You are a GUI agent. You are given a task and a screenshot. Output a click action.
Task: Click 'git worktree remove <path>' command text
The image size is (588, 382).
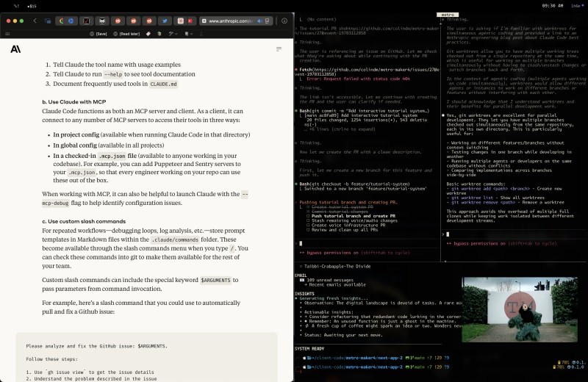point(484,202)
